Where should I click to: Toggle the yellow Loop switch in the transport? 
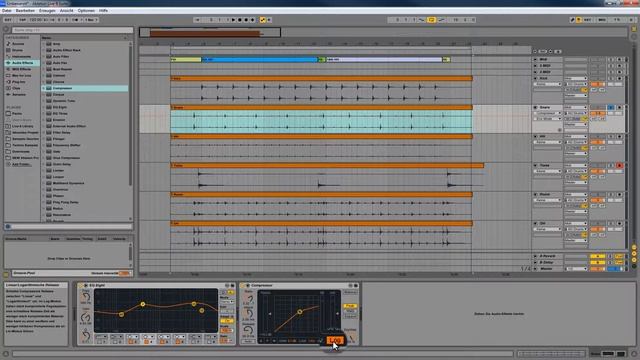tap(431, 20)
